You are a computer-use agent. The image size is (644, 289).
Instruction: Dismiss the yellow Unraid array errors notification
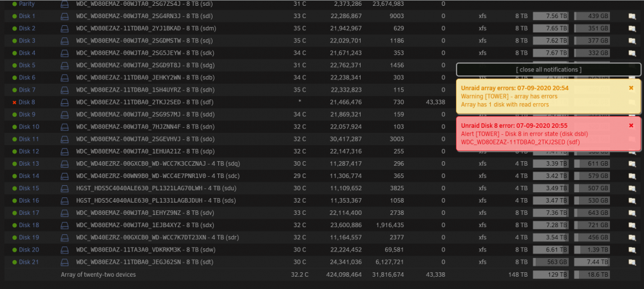pyautogui.click(x=631, y=88)
